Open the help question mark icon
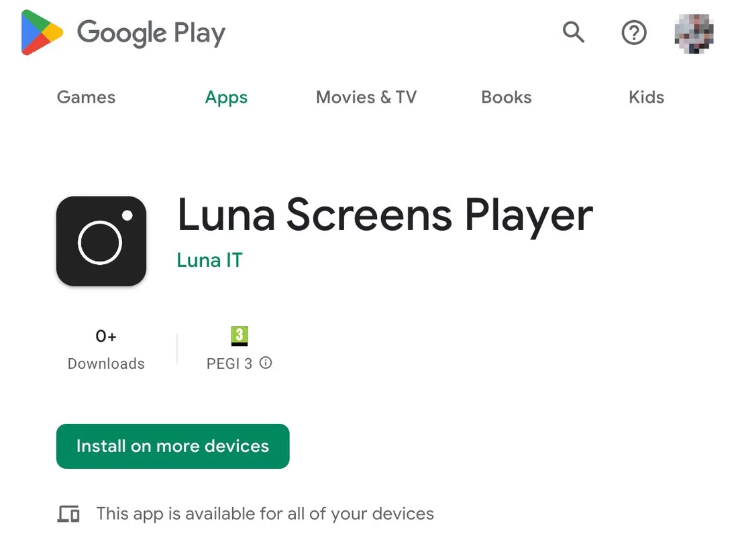The height and width of the screenshot is (560, 738). (x=633, y=32)
